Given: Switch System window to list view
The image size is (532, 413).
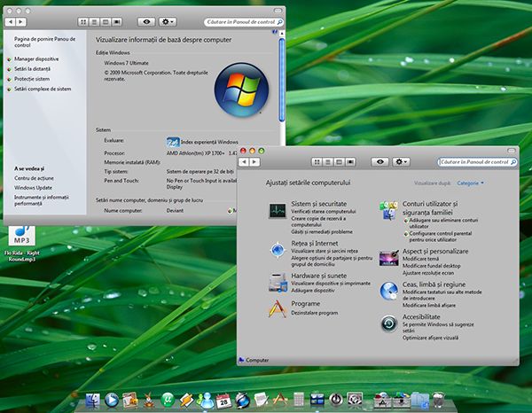Looking at the screenshot, I should click(94, 22).
